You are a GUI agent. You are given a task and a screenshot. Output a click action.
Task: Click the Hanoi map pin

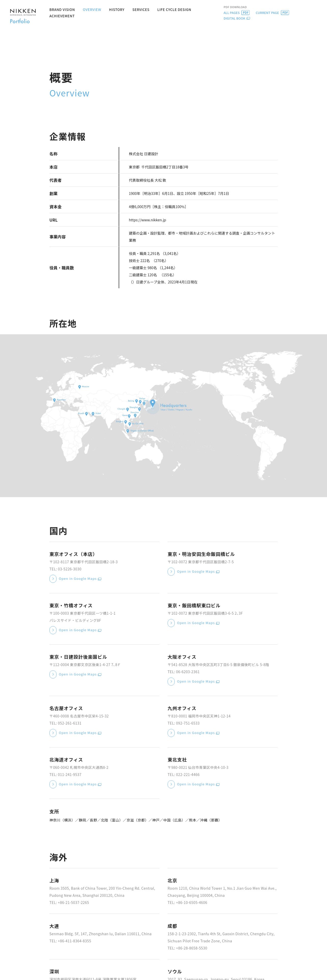pyautogui.click(x=129, y=416)
